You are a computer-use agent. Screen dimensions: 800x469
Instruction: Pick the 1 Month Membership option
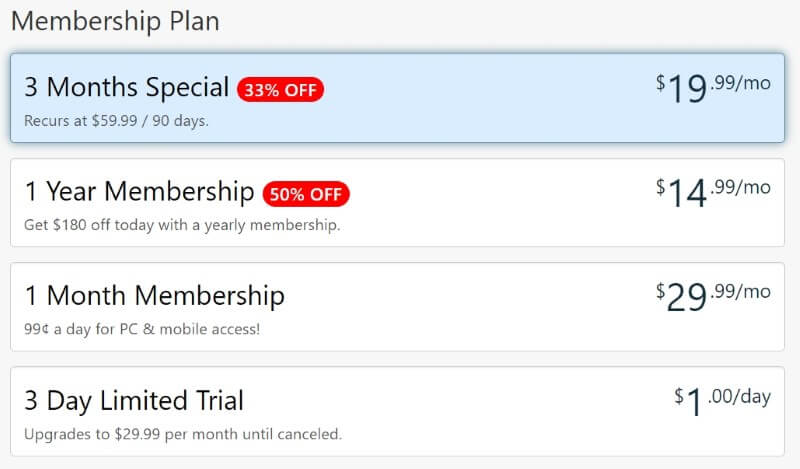tap(397, 307)
